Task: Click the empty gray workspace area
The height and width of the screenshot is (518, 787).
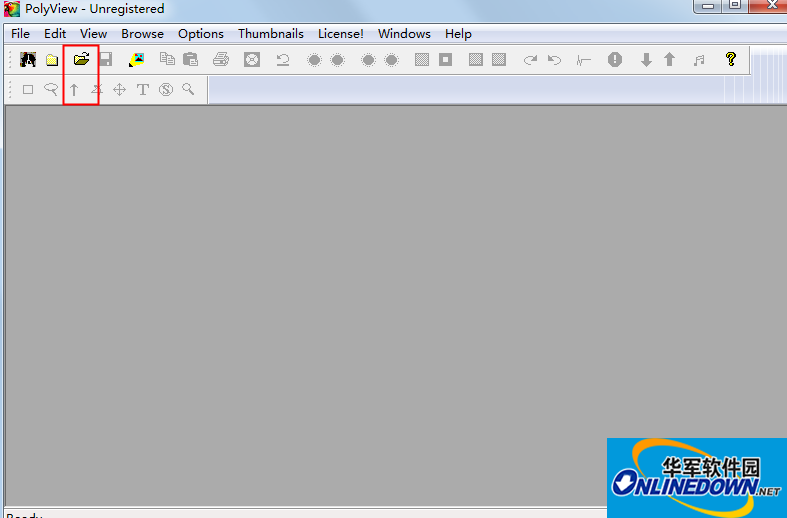Action: 350,300
